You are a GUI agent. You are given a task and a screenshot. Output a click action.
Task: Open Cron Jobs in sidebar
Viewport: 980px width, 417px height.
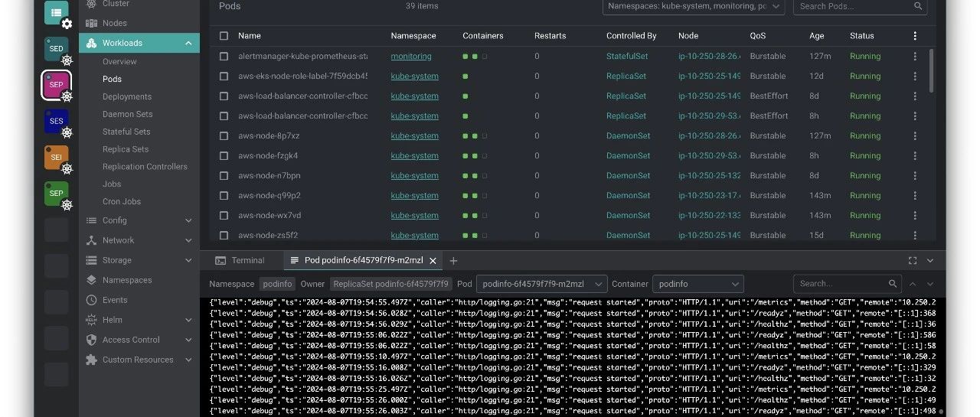pyautogui.click(x=121, y=201)
